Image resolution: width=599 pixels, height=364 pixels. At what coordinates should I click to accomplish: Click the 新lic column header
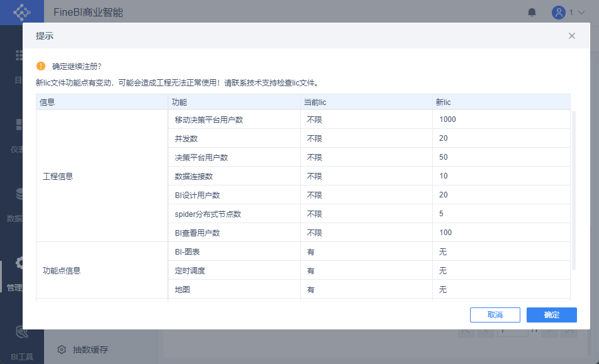point(444,102)
